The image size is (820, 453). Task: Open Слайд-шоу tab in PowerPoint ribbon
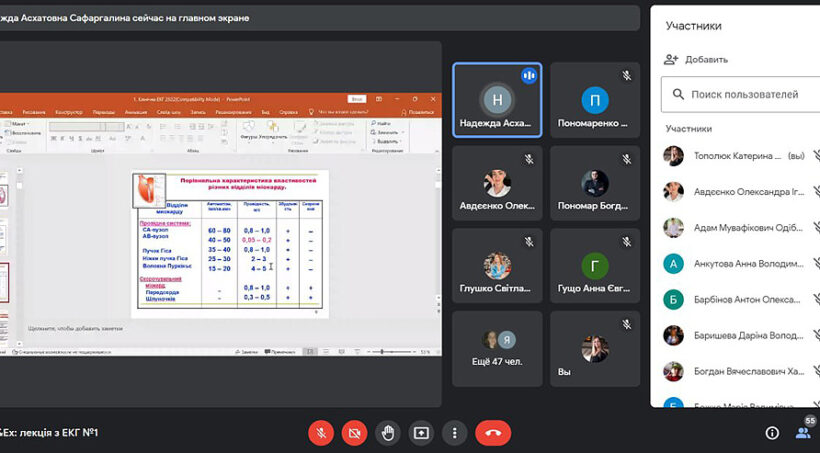[168, 112]
